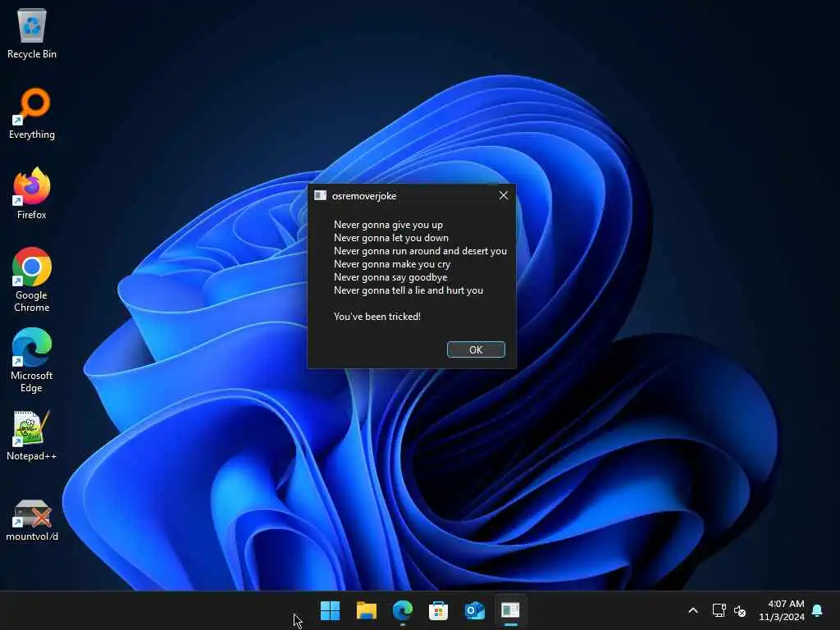The width and height of the screenshot is (840, 630).
Task: Open Outlook from the taskbar
Action: pyautogui.click(x=475, y=610)
